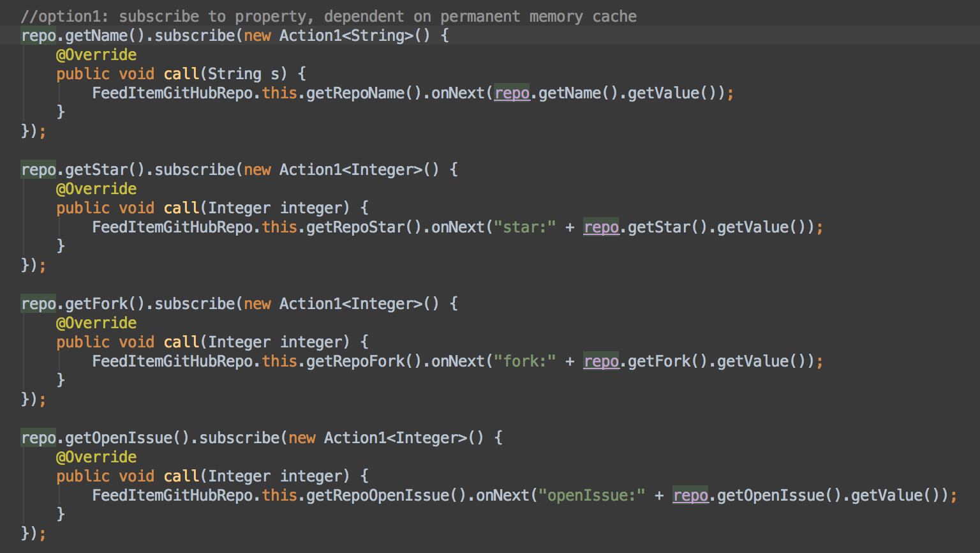Click underlined repo before getFork().getValue()
This screenshot has width=980, height=553.
point(601,361)
